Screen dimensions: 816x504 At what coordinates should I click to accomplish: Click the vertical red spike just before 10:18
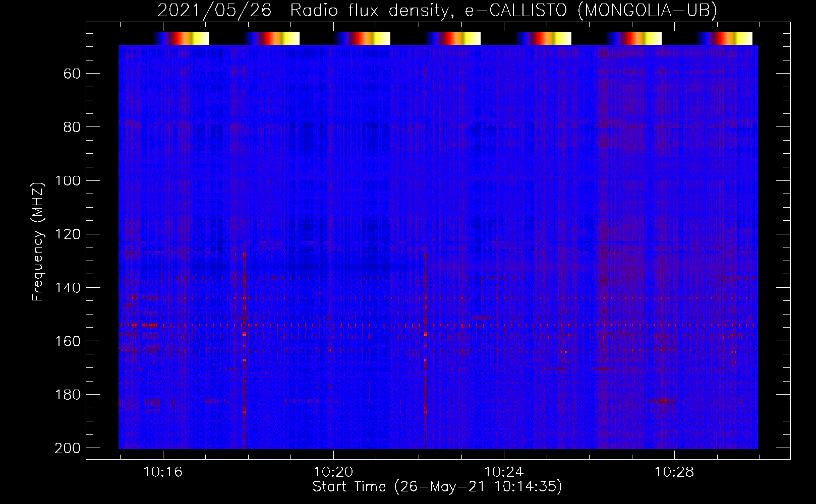click(x=244, y=350)
